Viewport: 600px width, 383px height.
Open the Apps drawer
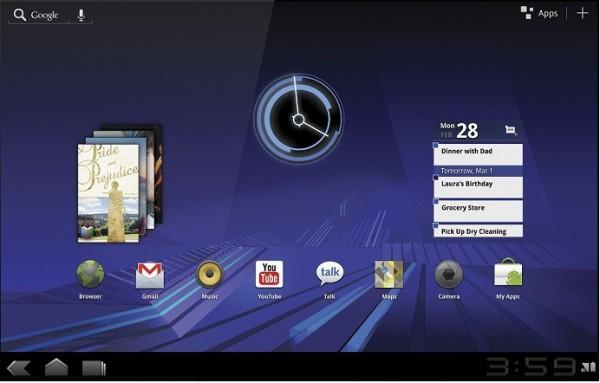coord(540,13)
